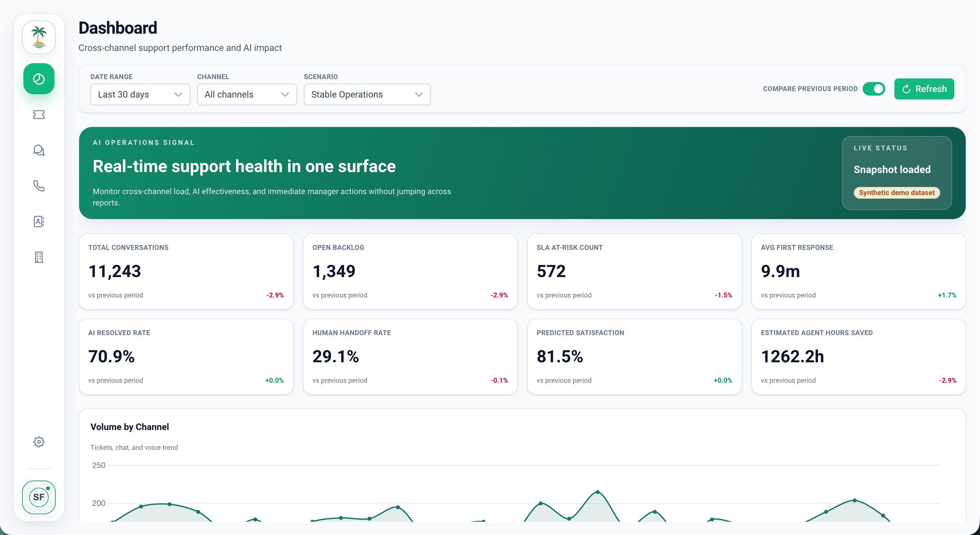Viewport: 980px width, 535px height.
Task: Open the Contacts book icon in sidebar
Action: 39,221
